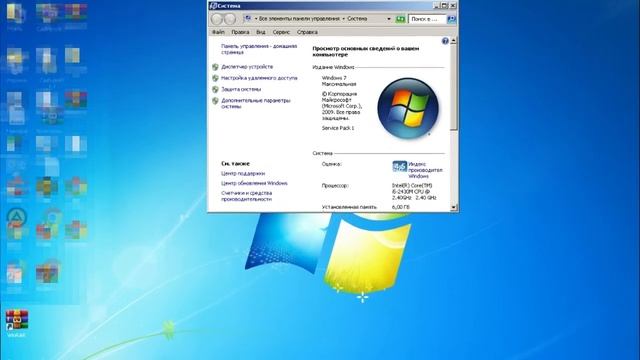
Task: Open the dropdown arrow before Все элементы панели управления
Action: pos(256,19)
